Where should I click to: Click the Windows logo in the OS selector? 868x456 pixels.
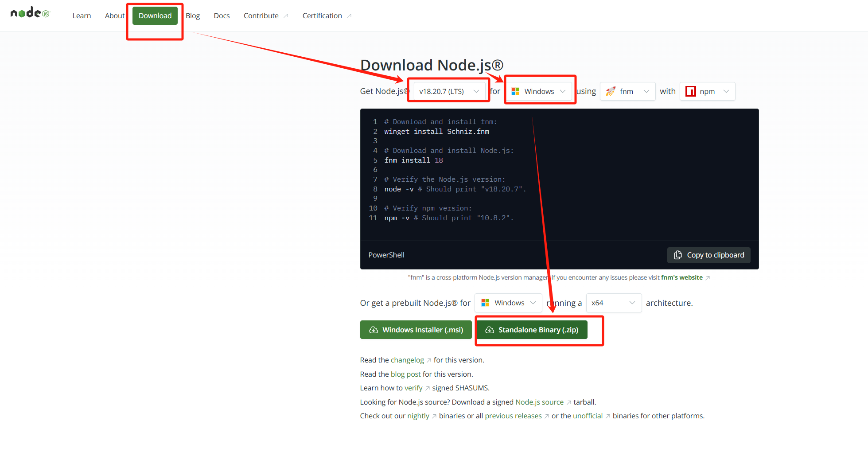pyautogui.click(x=515, y=91)
